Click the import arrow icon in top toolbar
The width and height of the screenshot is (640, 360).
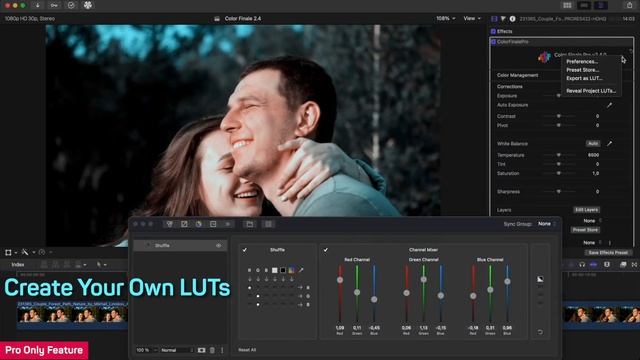pos(38,5)
